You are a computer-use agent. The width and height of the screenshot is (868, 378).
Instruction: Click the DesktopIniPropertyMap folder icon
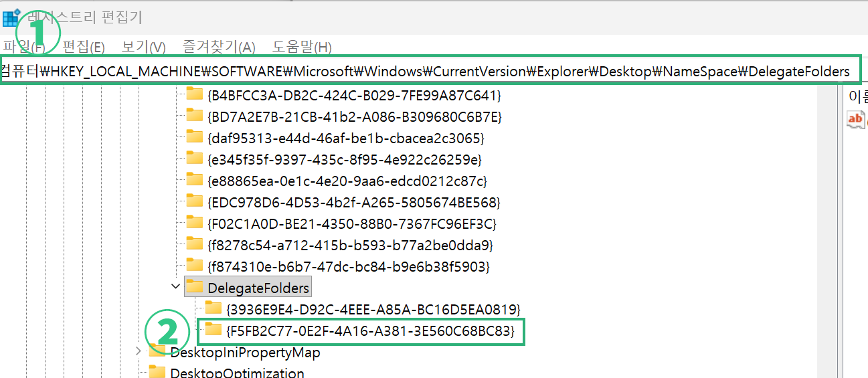(157, 352)
